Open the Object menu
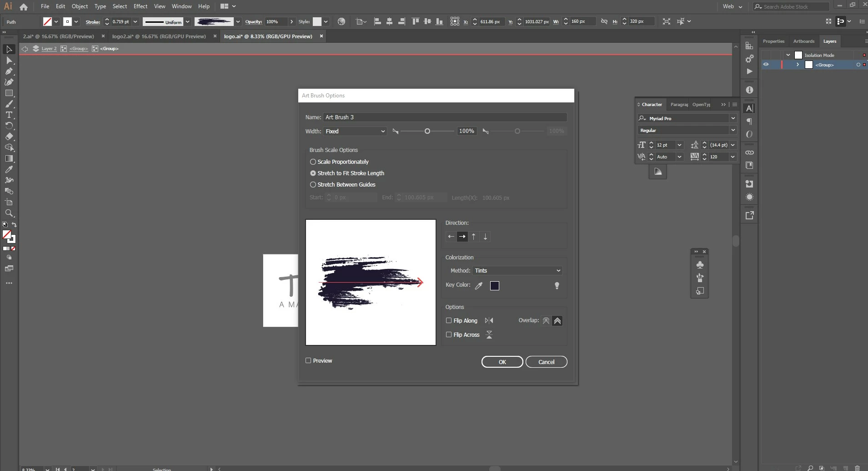The width and height of the screenshot is (868, 471). pyautogui.click(x=80, y=6)
